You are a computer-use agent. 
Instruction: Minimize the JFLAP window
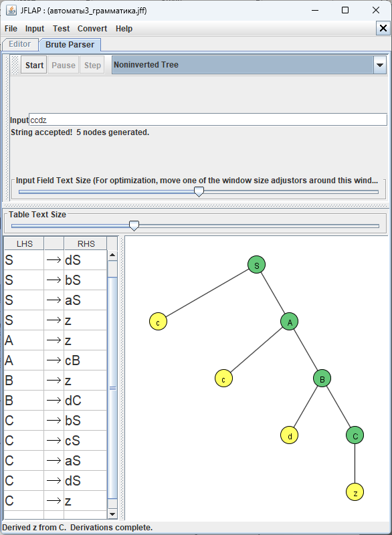click(x=315, y=10)
